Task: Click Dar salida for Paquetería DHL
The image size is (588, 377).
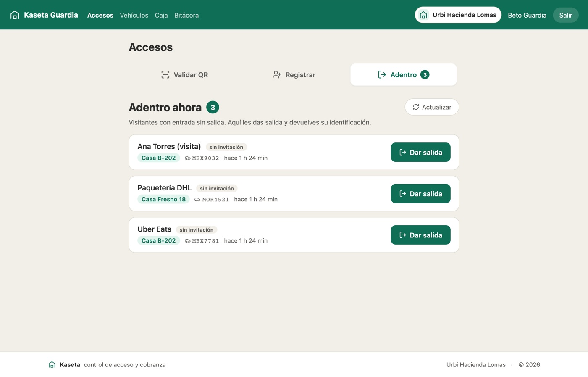Action: click(420, 194)
